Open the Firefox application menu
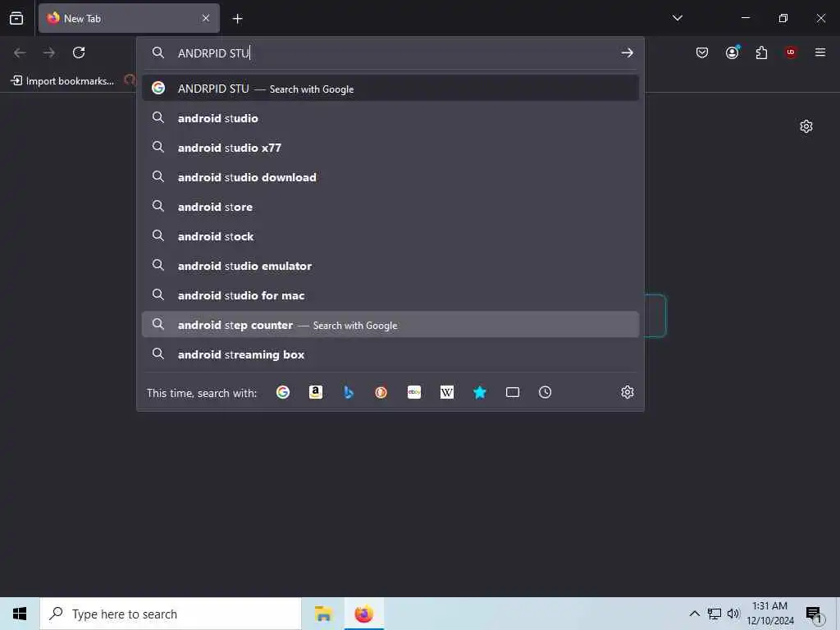 (820, 52)
